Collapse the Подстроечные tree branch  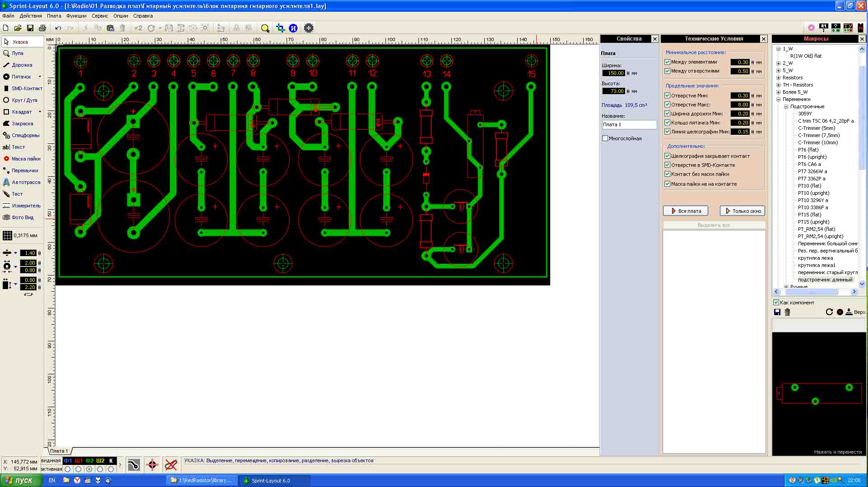(x=786, y=106)
